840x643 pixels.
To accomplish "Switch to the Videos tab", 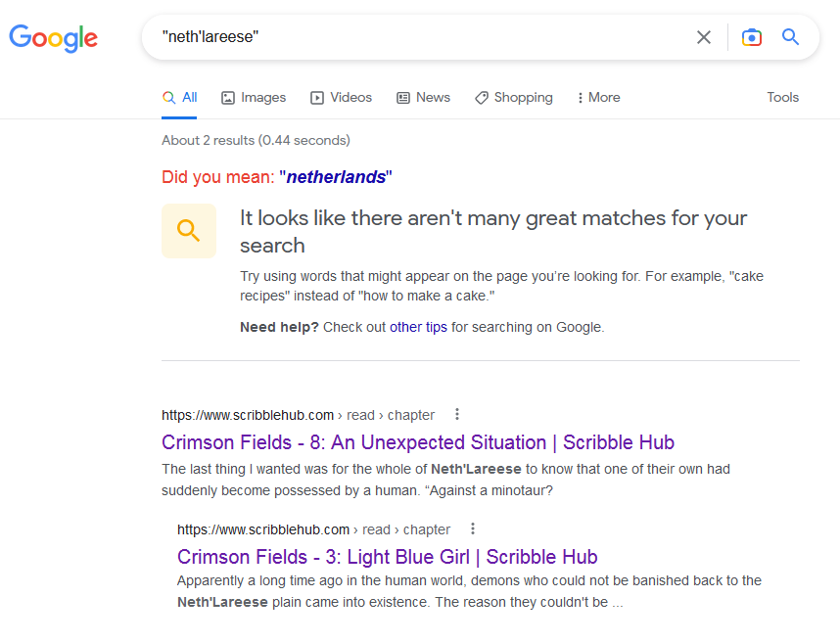I will pos(341,97).
